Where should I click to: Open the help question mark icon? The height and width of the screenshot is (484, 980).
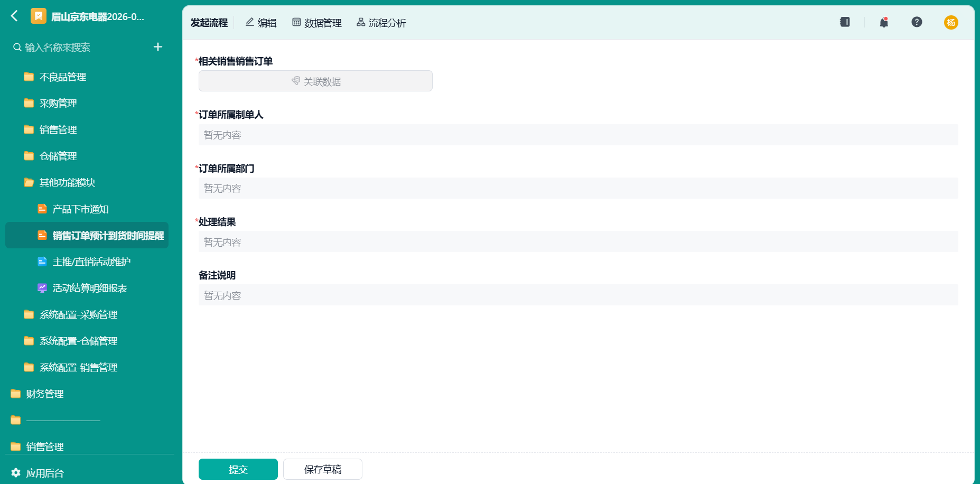pyautogui.click(x=917, y=22)
